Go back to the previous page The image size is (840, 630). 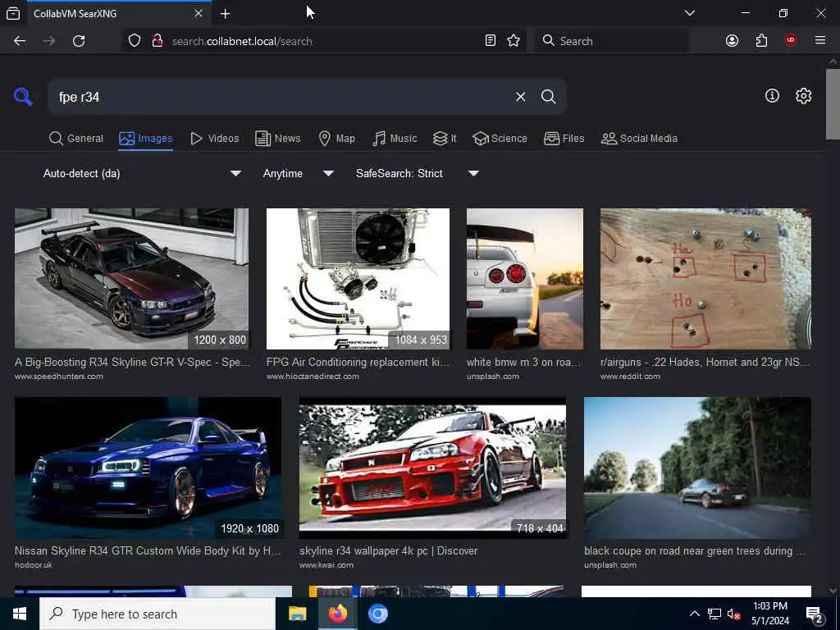pyautogui.click(x=20, y=41)
